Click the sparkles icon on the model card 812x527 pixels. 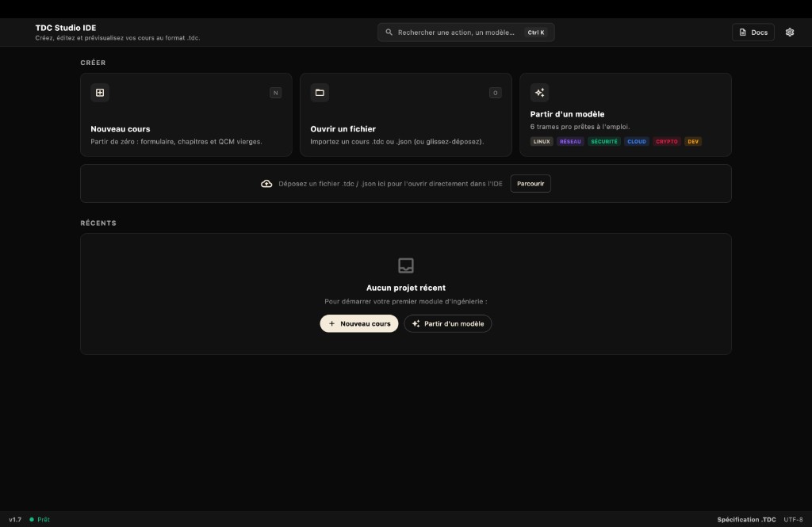(x=539, y=93)
